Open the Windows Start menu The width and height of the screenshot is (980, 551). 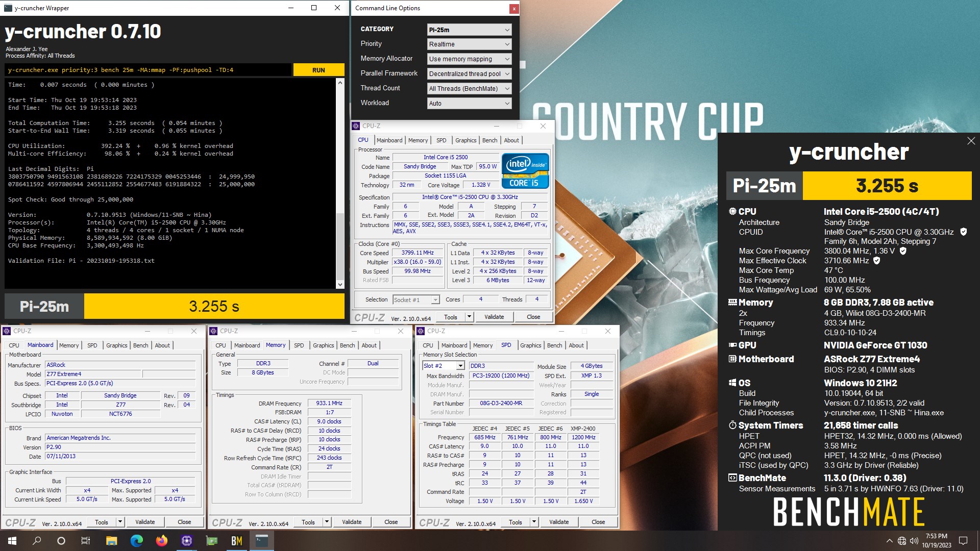pyautogui.click(x=12, y=541)
